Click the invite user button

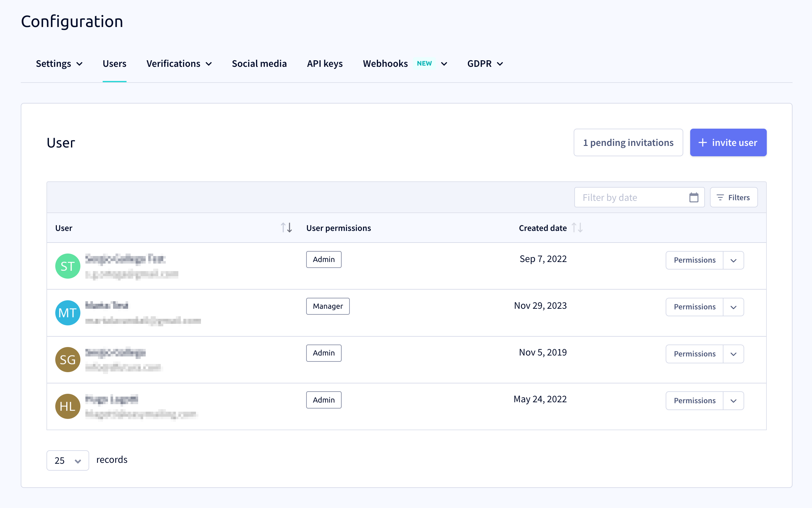point(728,142)
